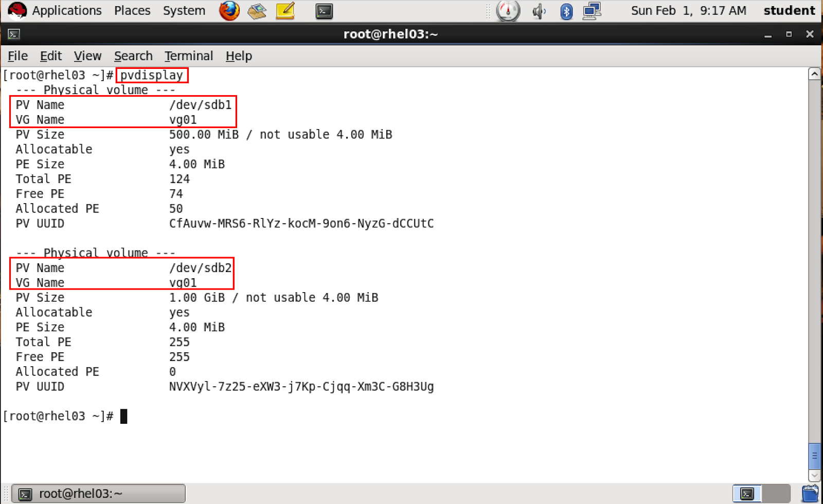Click the PV UUID starting with CfAuvw
This screenshot has width=823, height=504.
[301, 224]
